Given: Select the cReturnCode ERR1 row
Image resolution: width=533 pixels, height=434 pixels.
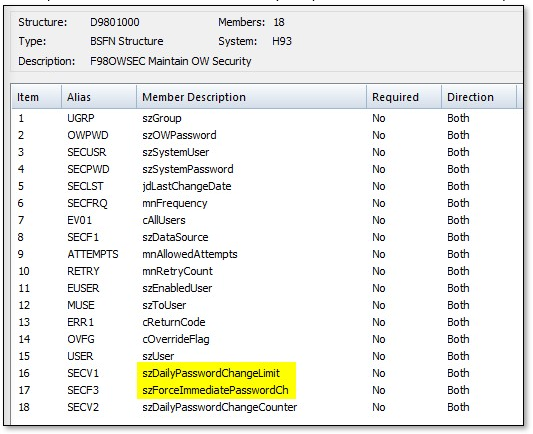Looking at the screenshot, I should 267,322.
